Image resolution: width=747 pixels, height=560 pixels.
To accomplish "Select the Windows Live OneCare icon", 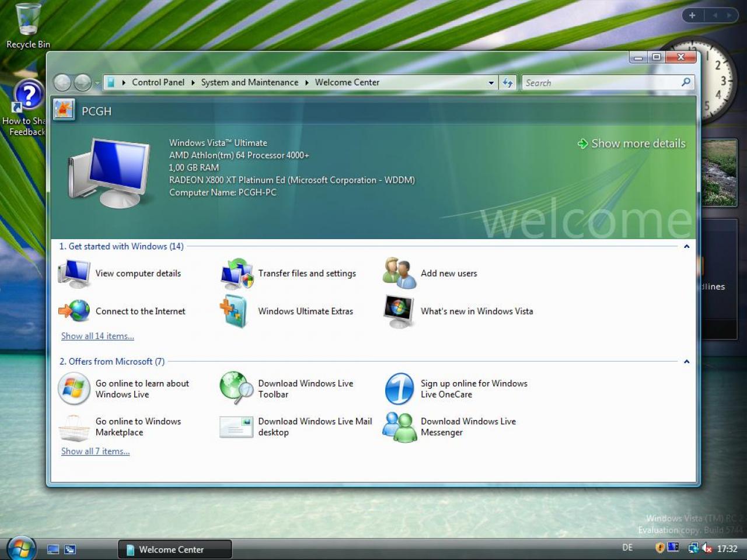I will pyautogui.click(x=399, y=388).
